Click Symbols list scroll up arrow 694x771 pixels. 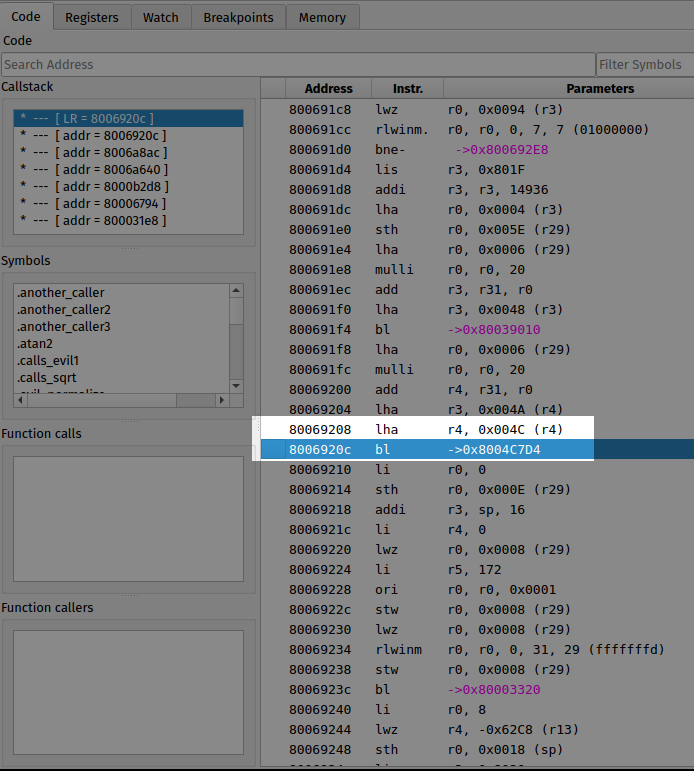coord(236,291)
